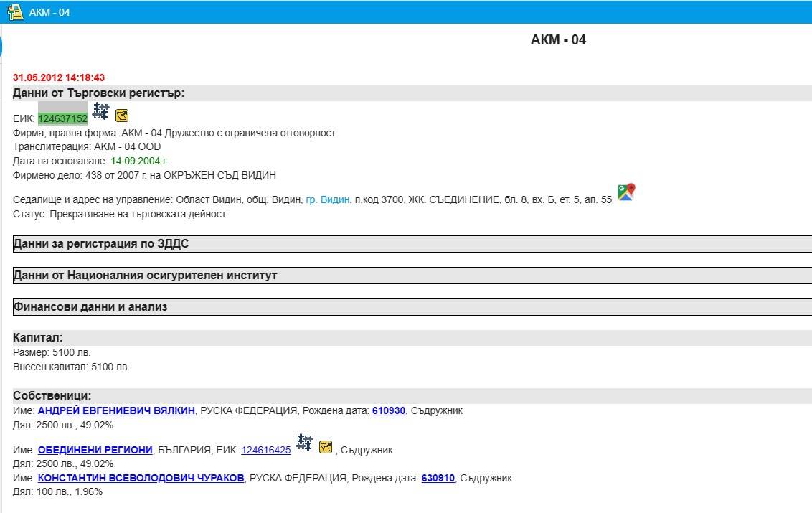The image size is (812, 513).
Task: Open company EIK link 124637152
Action: pyautogui.click(x=62, y=118)
